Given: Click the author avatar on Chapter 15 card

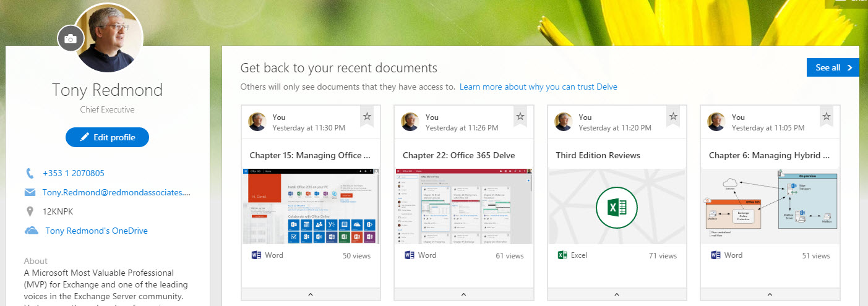Looking at the screenshot, I should point(257,122).
